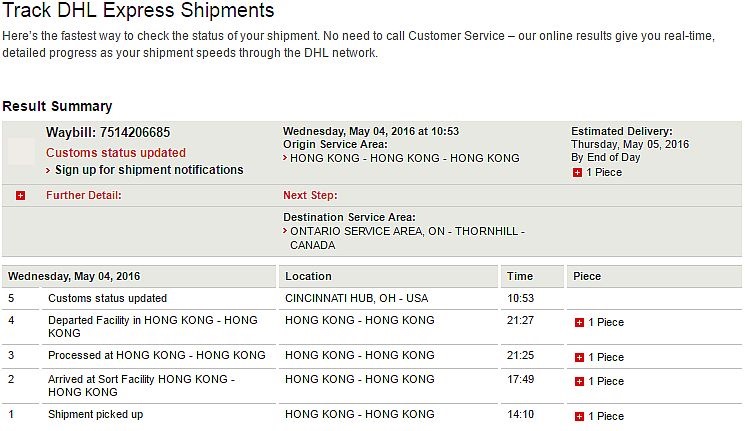Click the Time column header

(520, 276)
